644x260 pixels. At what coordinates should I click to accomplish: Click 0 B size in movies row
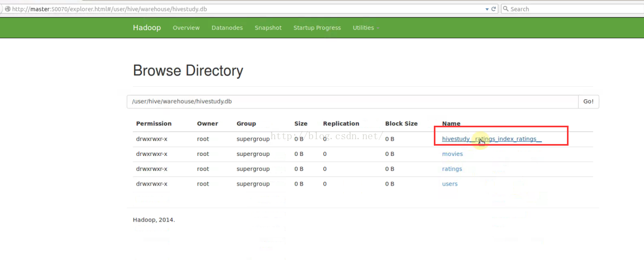[299, 154]
